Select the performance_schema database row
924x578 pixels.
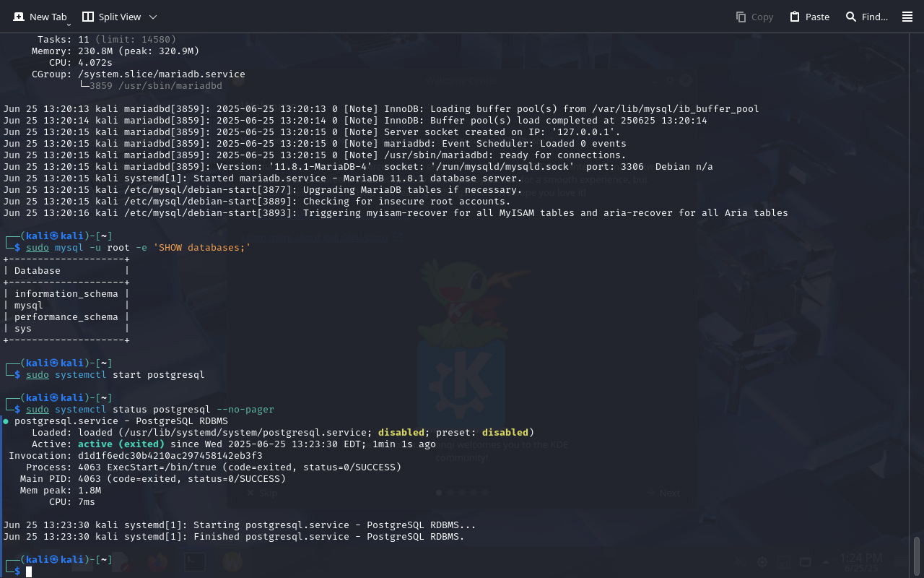[66, 317]
